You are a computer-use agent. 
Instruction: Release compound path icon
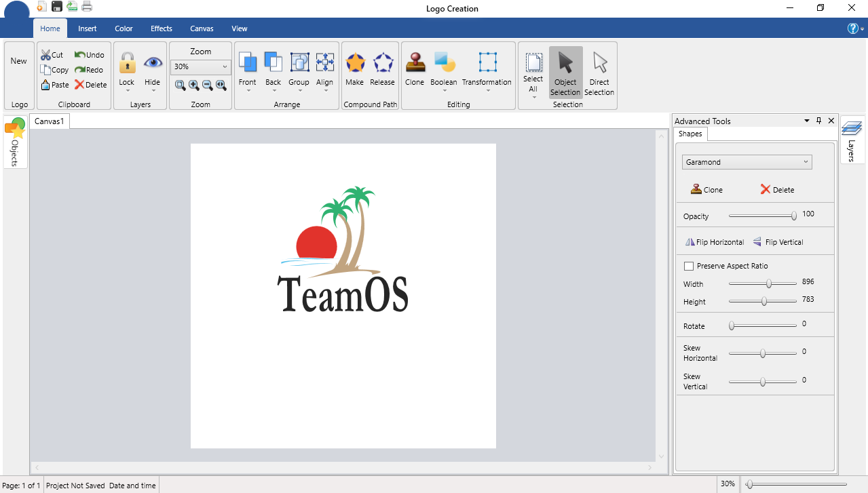tap(383, 64)
